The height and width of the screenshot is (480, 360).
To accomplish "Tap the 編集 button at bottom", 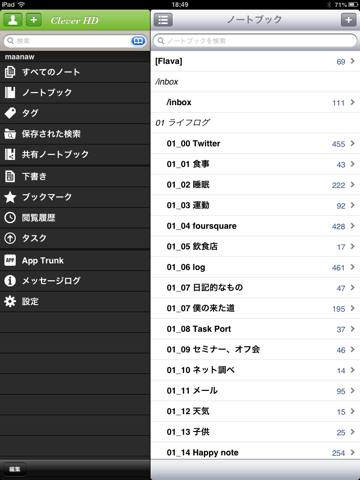I will coord(14,469).
